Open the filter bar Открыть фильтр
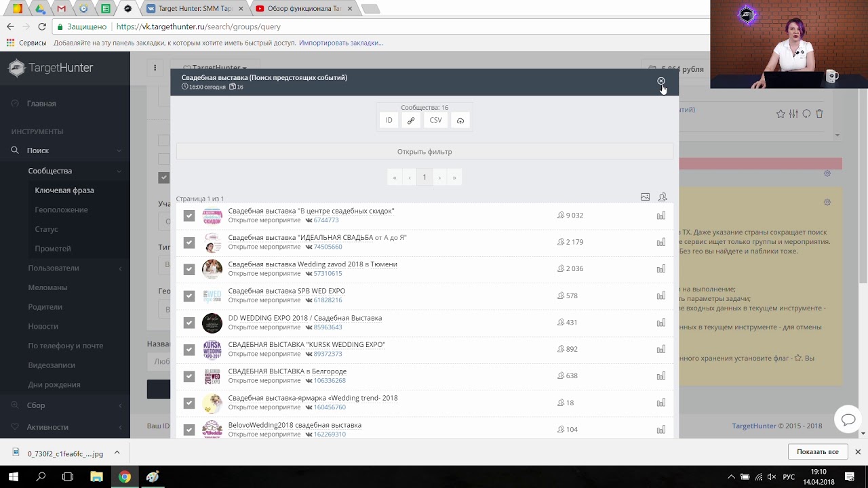868x488 pixels. pyautogui.click(x=425, y=152)
